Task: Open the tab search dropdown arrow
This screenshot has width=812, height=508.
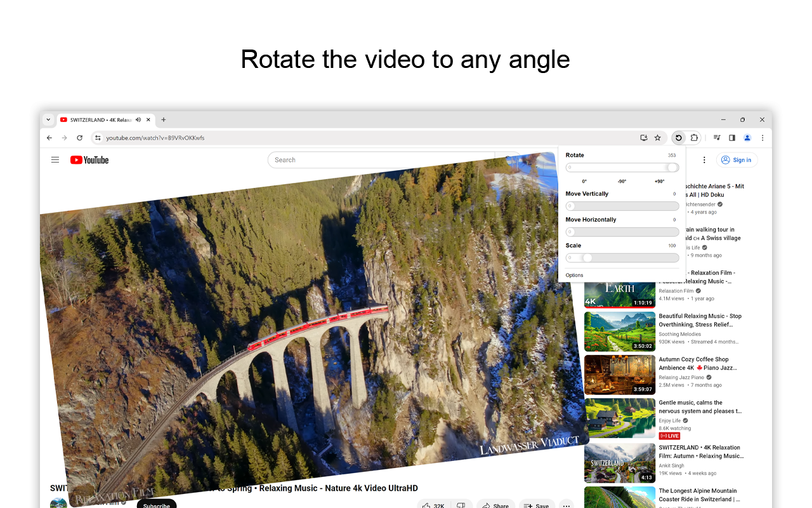Action: tap(48, 119)
